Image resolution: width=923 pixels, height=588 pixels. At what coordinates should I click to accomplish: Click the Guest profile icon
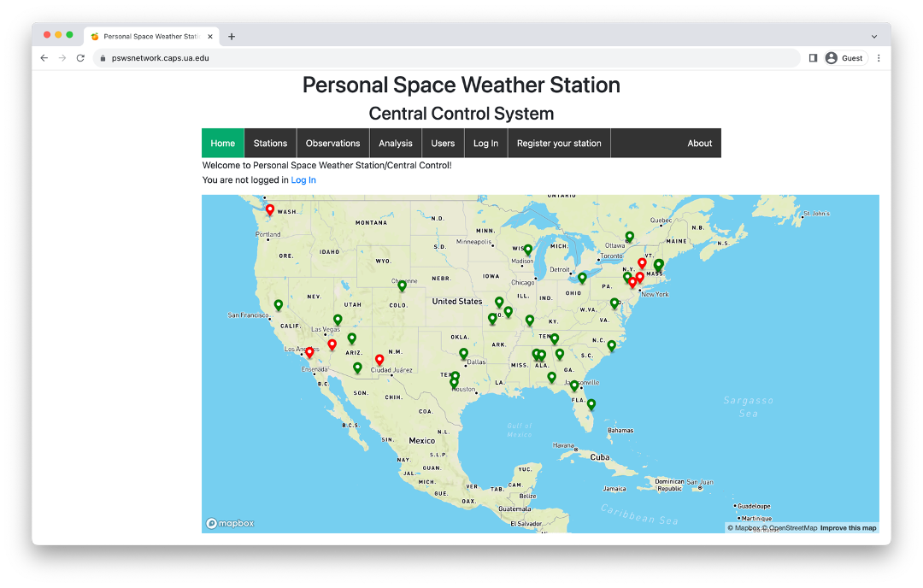click(x=831, y=57)
